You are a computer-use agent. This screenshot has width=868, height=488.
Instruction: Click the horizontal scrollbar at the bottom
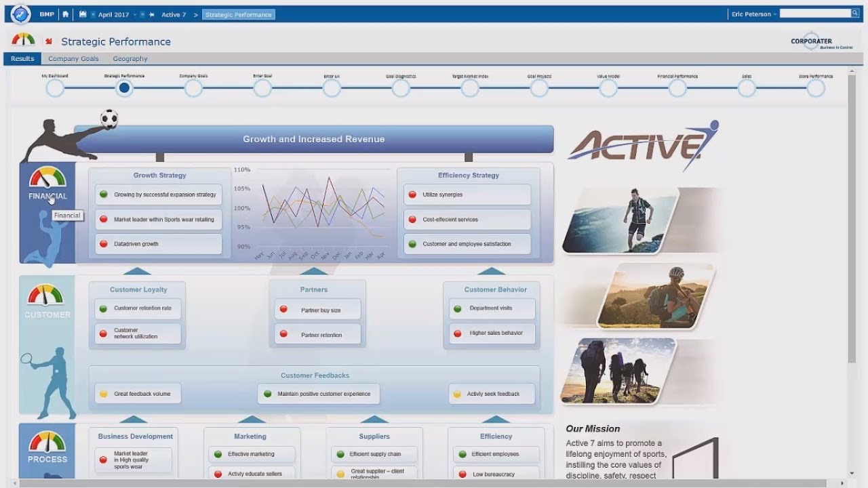coord(425,483)
